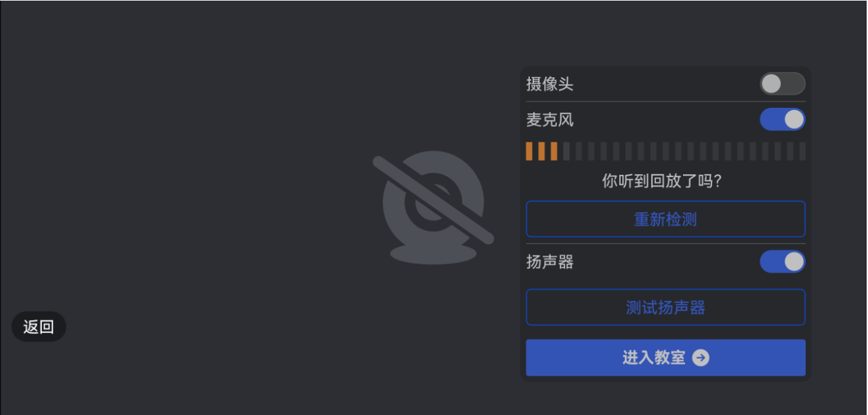The width and height of the screenshot is (868, 415).
Task: Enter the classroom via 进入教室
Action: point(665,357)
